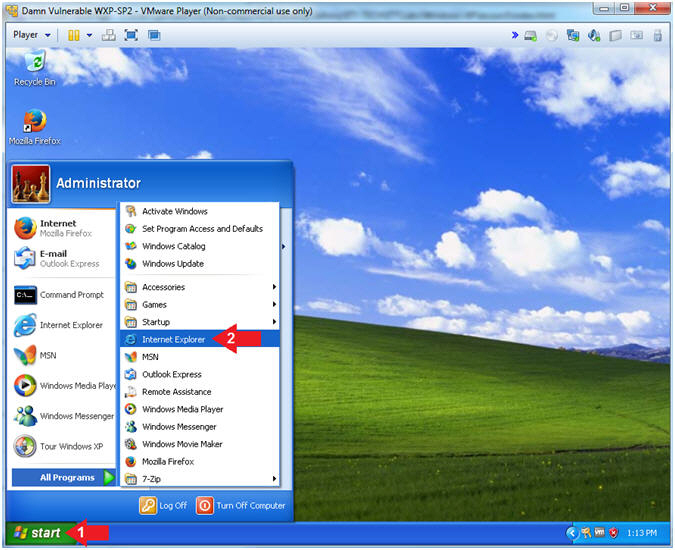Open Outlook Express in All Programs list
Screen dimensions: 675x550
point(200,374)
